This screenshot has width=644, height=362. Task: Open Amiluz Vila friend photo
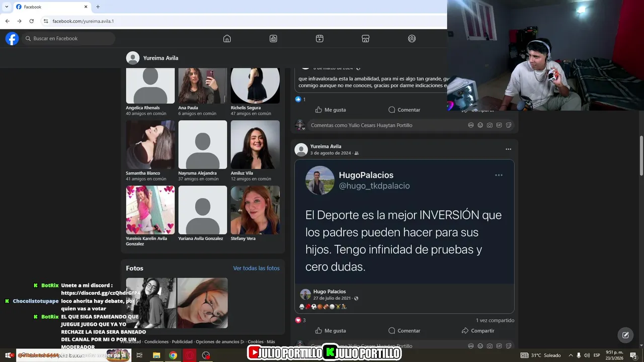(255, 144)
